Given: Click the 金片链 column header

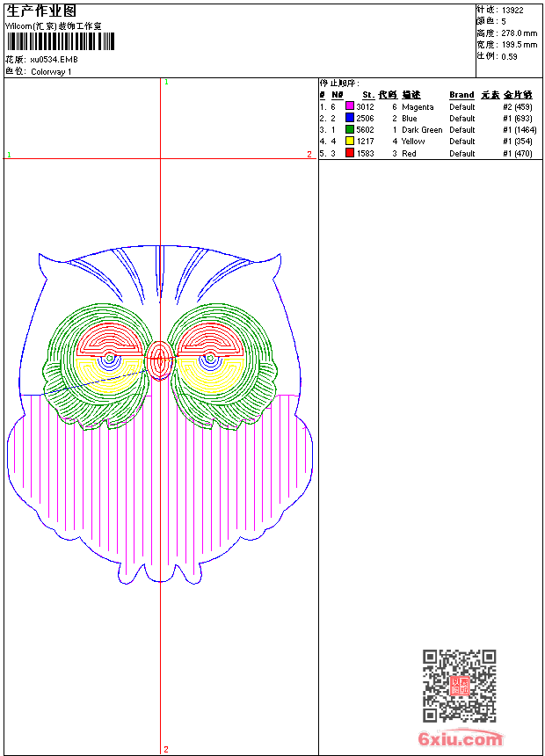Looking at the screenshot, I should [x=518, y=95].
